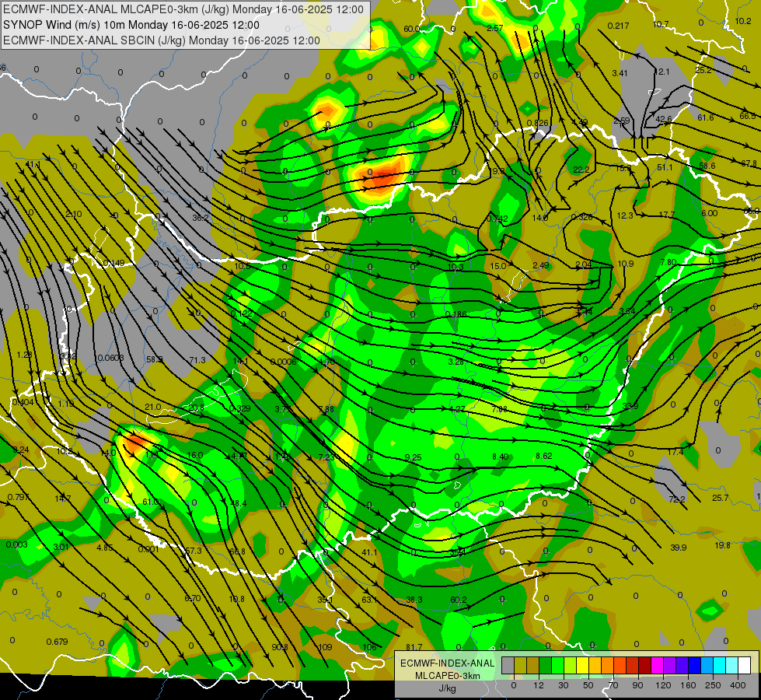The width and height of the screenshot is (761, 700).
Task: Select the map value 58.6
Action: [x=707, y=166]
